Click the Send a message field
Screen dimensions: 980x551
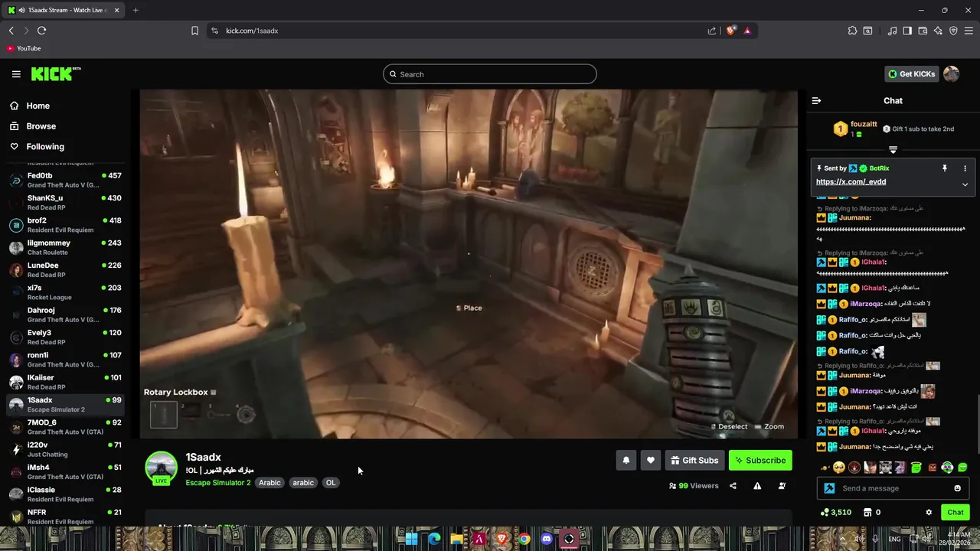pyautogui.click(x=892, y=488)
